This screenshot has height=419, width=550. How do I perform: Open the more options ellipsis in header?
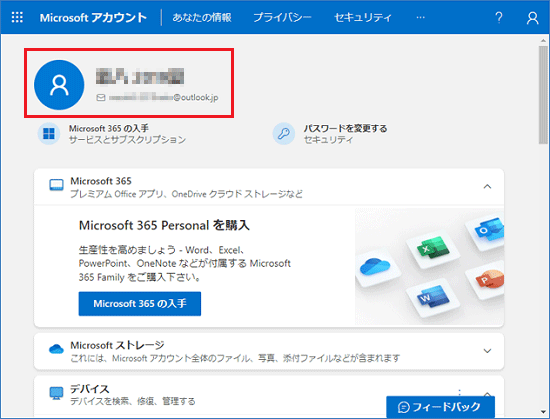coord(420,18)
